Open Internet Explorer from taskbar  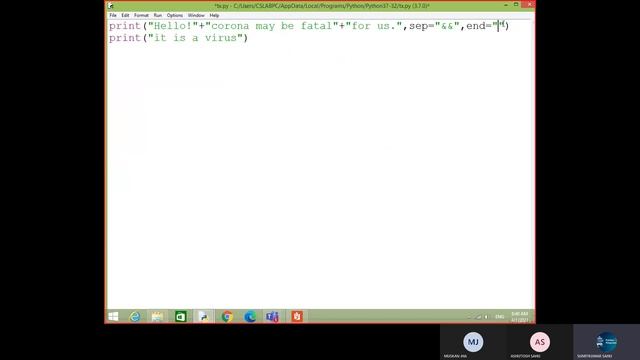coord(135,316)
